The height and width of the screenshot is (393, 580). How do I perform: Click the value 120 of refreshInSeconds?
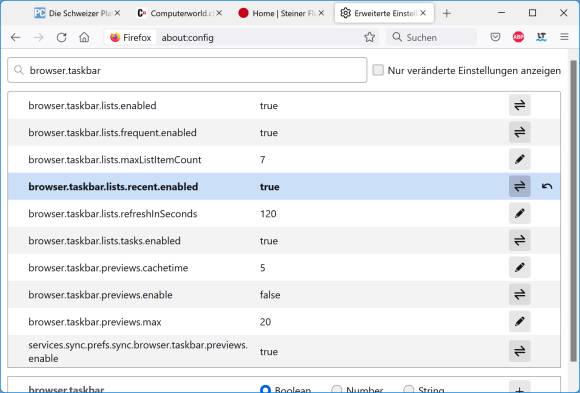coord(268,214)
